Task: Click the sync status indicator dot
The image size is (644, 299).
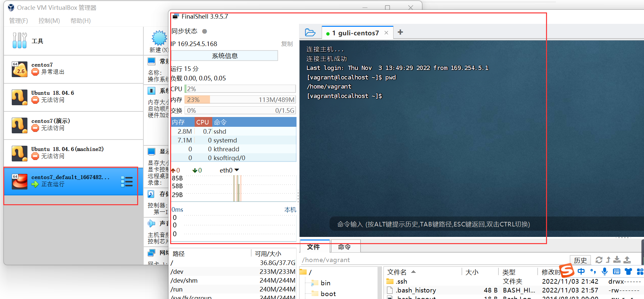Action: [204, 31]
